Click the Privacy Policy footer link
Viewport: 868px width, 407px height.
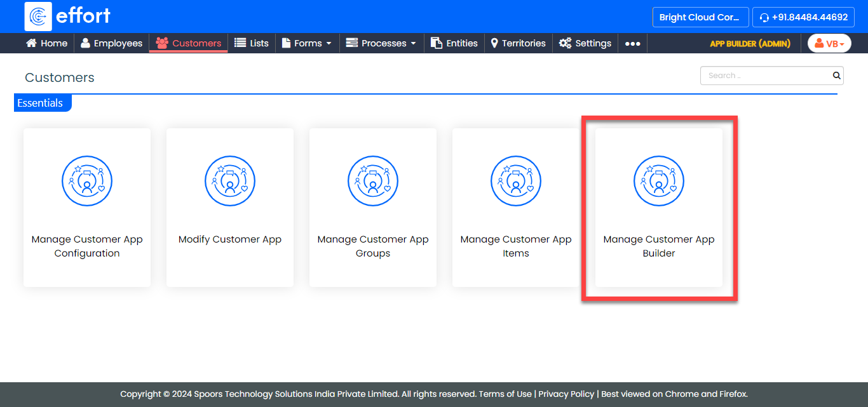[x=566, y=394]
